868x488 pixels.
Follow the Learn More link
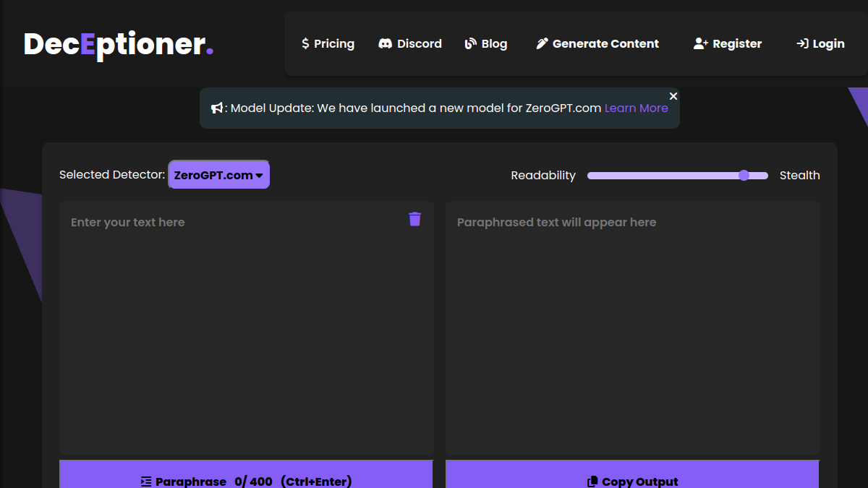pyautogui.click(x=637, y=108)
